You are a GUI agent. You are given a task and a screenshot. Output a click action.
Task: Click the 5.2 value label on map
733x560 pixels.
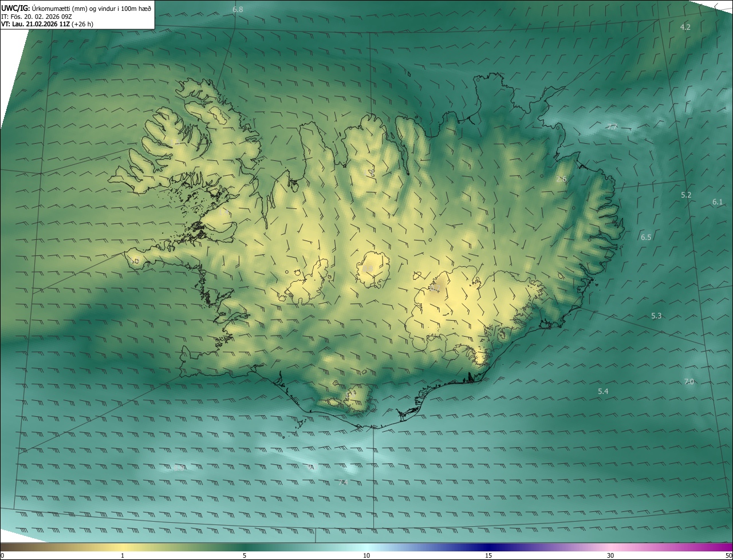(x=686, y=195)
